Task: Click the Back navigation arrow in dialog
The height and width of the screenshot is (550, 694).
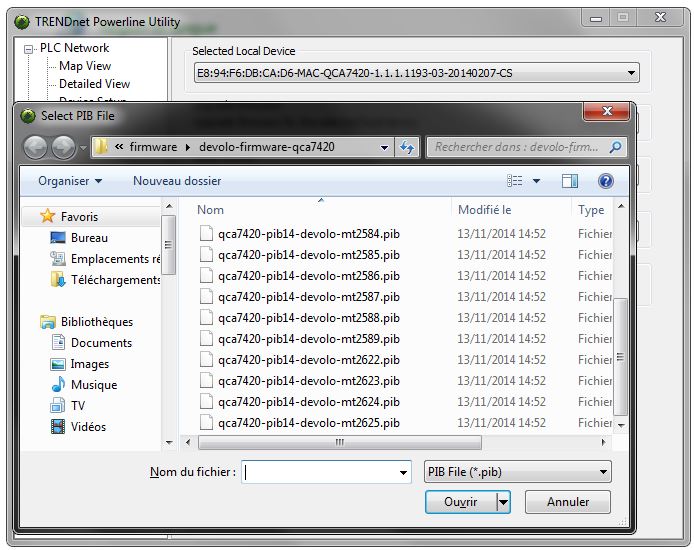Action: click(x=35, y=147)
